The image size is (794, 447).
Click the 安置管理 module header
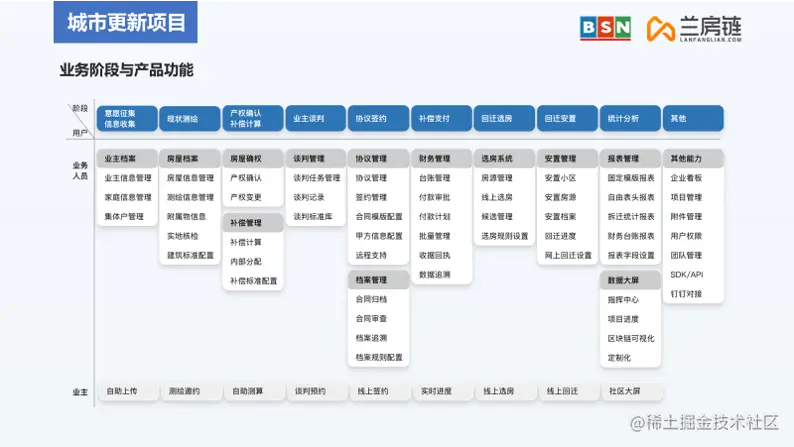(x=568, y=158)
